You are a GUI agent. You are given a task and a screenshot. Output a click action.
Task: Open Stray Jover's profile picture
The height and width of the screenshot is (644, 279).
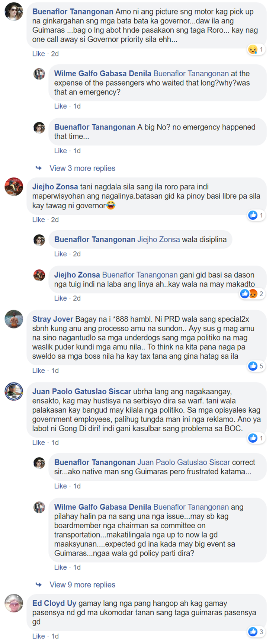pyautogui.click(x=14, y=319)
